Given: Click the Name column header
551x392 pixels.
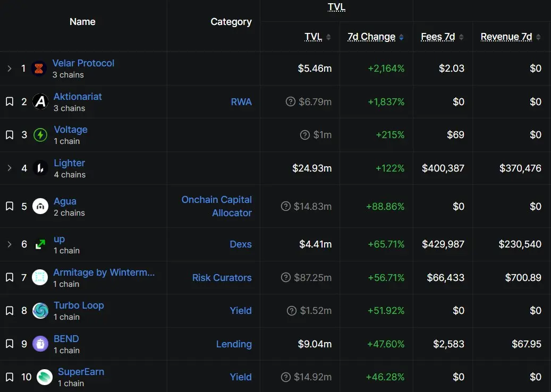Looking at the screenshot, I should [82, 22].
